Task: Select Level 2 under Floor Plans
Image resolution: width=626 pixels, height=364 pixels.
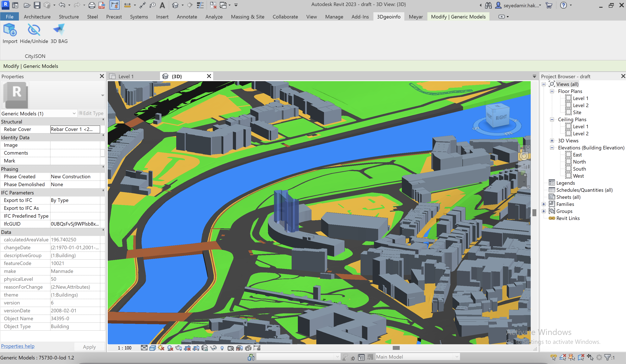Action: pyautogui.click(x=581, y=105)
